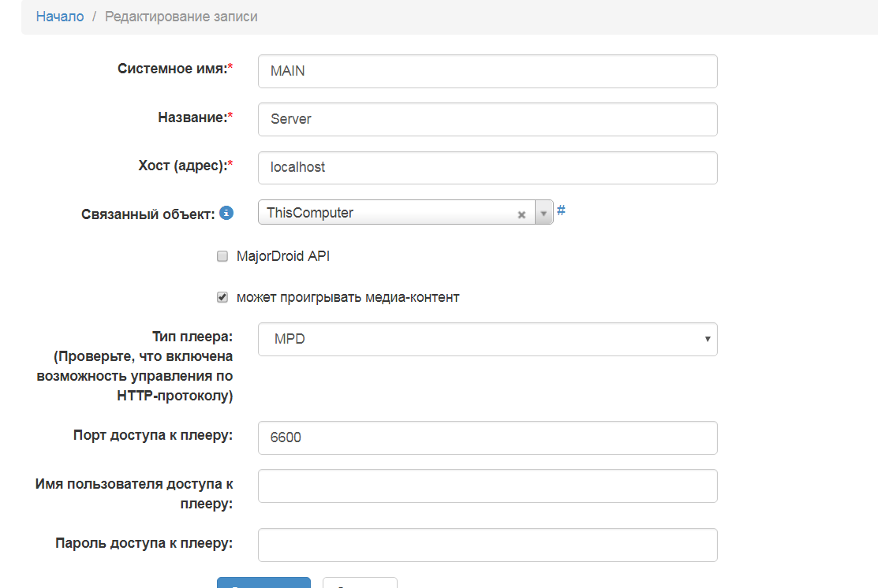Uncheck the «может проигрывать медиа-контент» checkbox
This screenshot has height=588, width=878.
pos(222,297)
